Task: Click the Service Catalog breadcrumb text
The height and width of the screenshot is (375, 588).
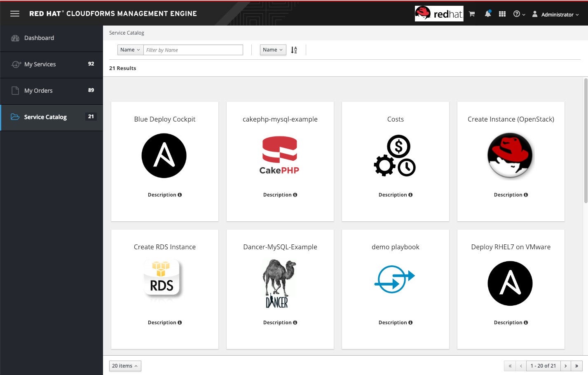Action: (127, 33)
